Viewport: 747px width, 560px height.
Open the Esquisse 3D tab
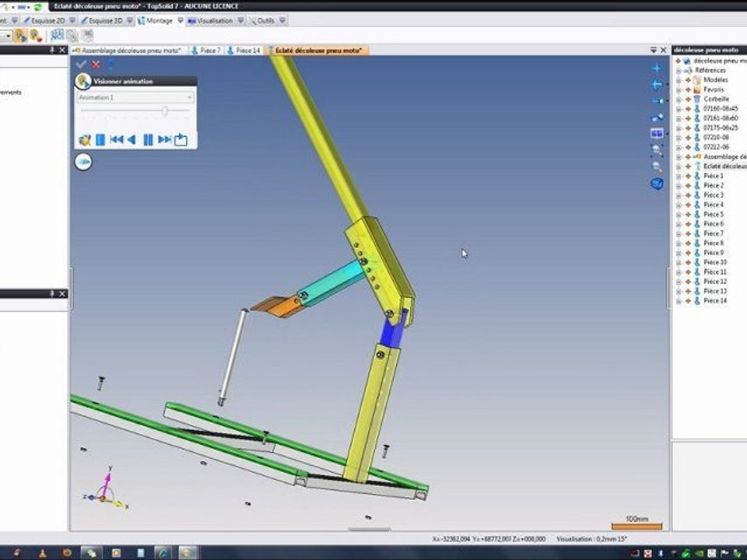tap(101, 20)
